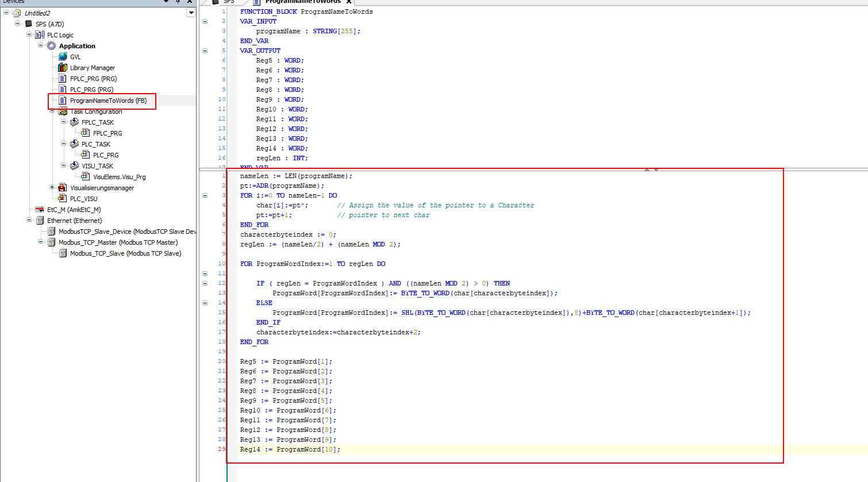This screenshot has width=868, height=482.
Task: Click the Modbus_TCP_Slave device icon
Action: click(63, 253)
